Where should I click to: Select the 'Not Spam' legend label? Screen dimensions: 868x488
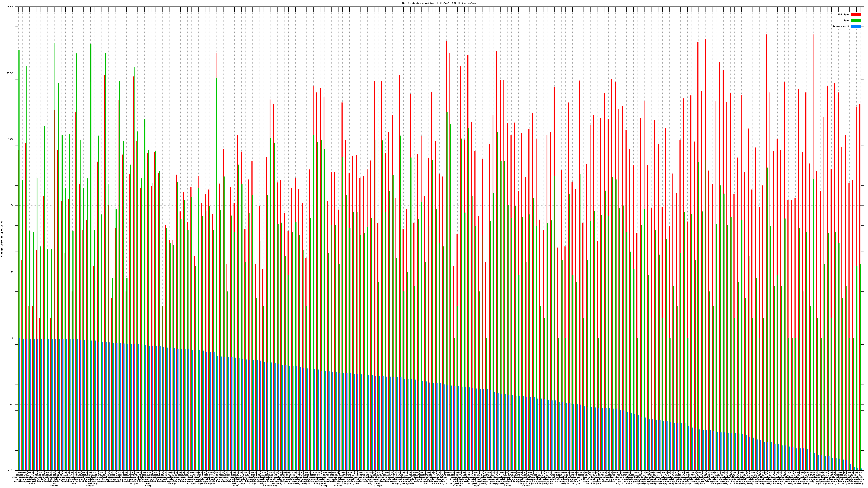pos(844,14)
